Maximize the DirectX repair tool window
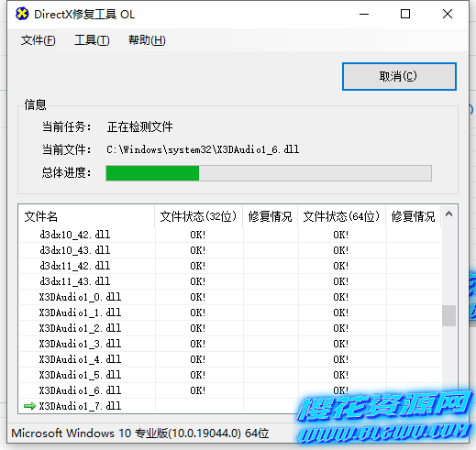The height and width of the screenshot is (450, 476). click(x=405, y=14)
